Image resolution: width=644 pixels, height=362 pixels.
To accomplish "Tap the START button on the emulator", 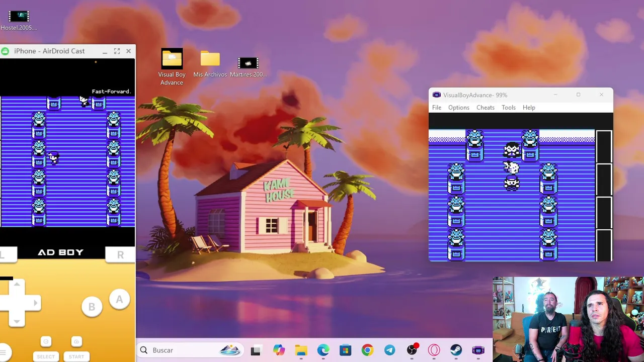I will pyautogui.click(x=76, y=356).
